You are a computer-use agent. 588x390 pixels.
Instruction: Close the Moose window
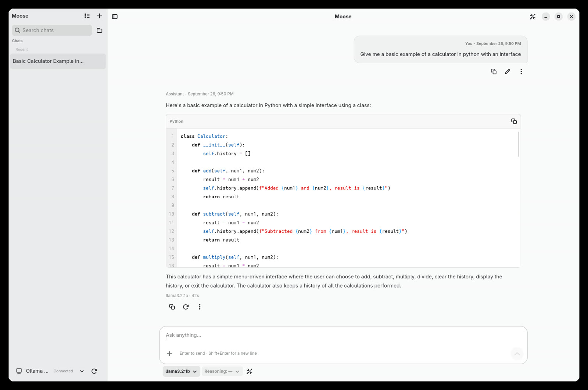(x=571, y=17)
